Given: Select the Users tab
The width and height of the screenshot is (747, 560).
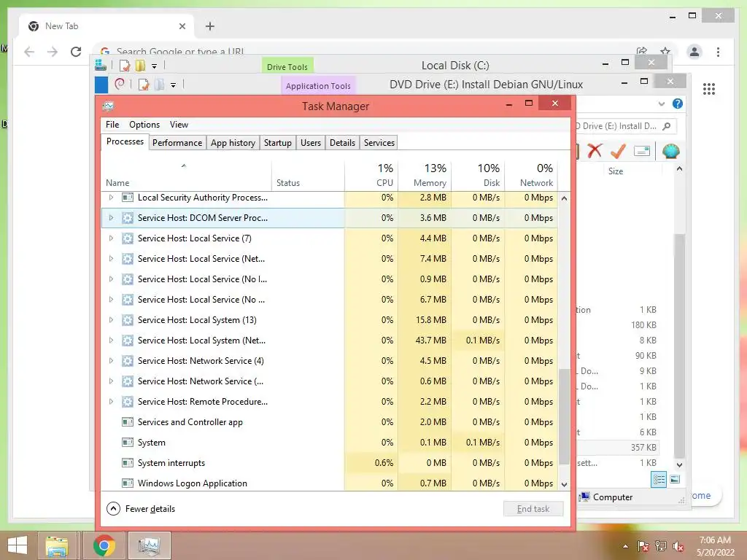Looking at the screenshot, I should coord(311,143).
